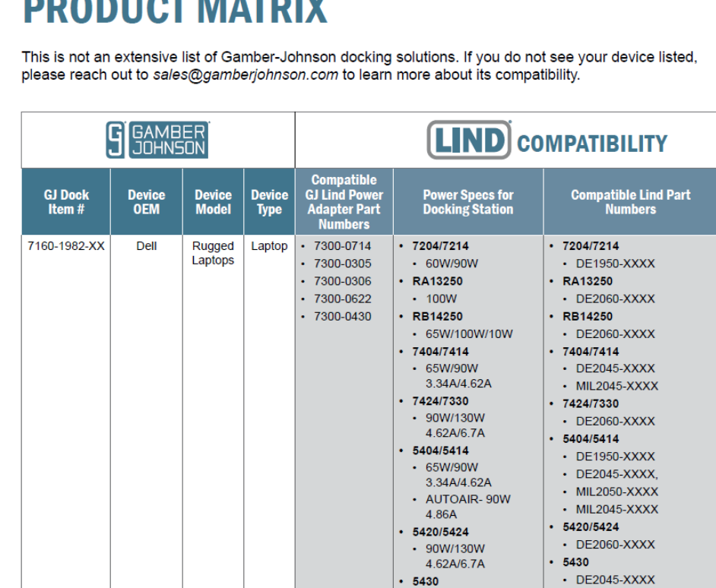Select DE2060-XXXX under Lind 7424/7330
Viewport: 716px width, 588px height.
pos(615,422)
